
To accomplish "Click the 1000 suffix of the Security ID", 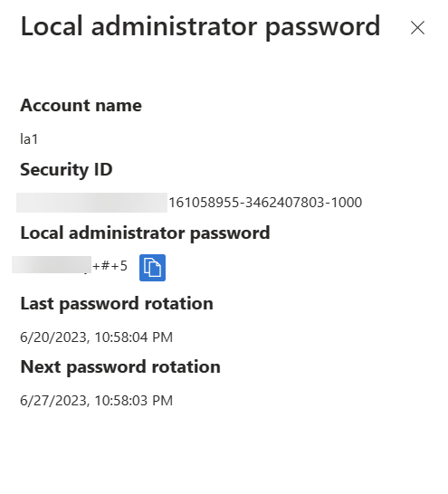I will tap(347, 203).
